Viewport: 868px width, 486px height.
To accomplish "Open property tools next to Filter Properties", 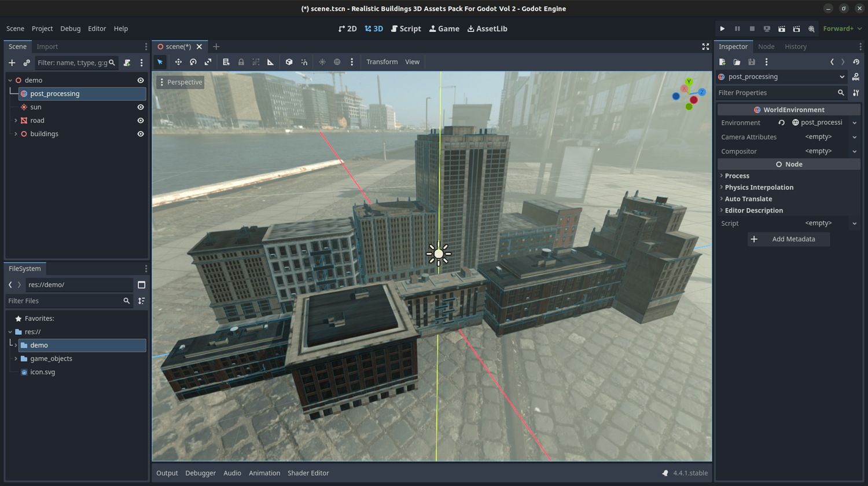I will pos(856,93).
